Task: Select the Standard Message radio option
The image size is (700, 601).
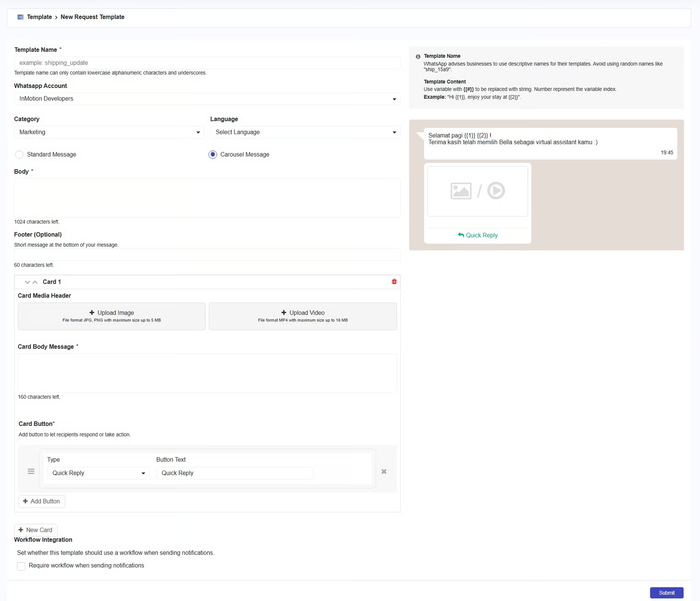Action: pyautogui.click(x=19, y=155)
